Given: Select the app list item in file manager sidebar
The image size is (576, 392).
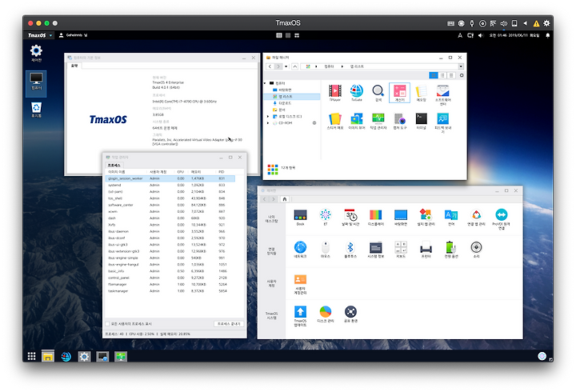Looking at the screenshot, I should (x=293, y=97).
